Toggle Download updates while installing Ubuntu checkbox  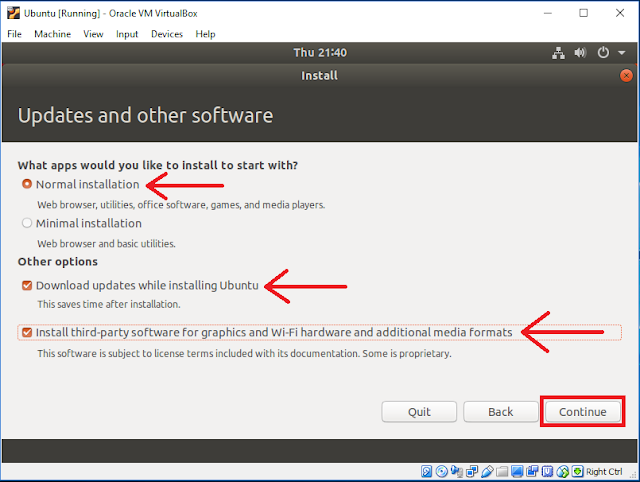27,285
